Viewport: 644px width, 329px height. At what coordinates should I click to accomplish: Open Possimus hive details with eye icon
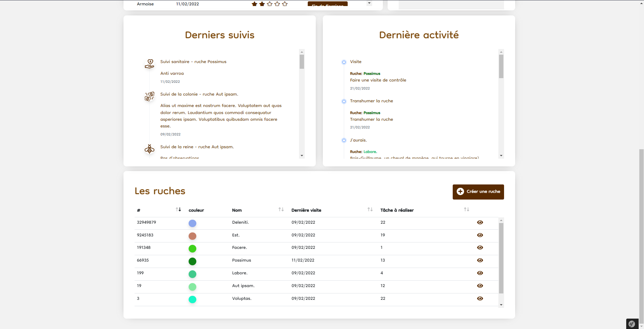[480, 260]
